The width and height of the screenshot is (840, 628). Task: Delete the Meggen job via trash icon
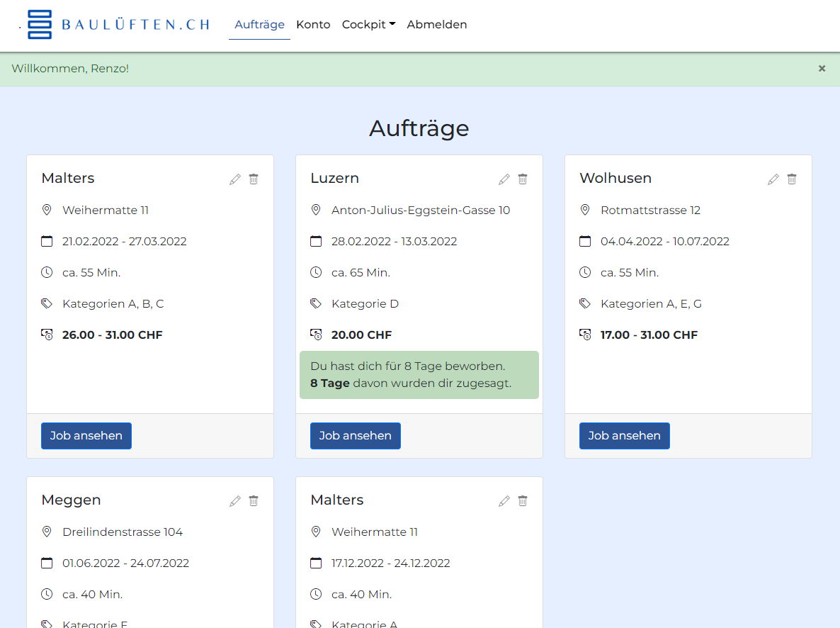[x=254, y=501]
